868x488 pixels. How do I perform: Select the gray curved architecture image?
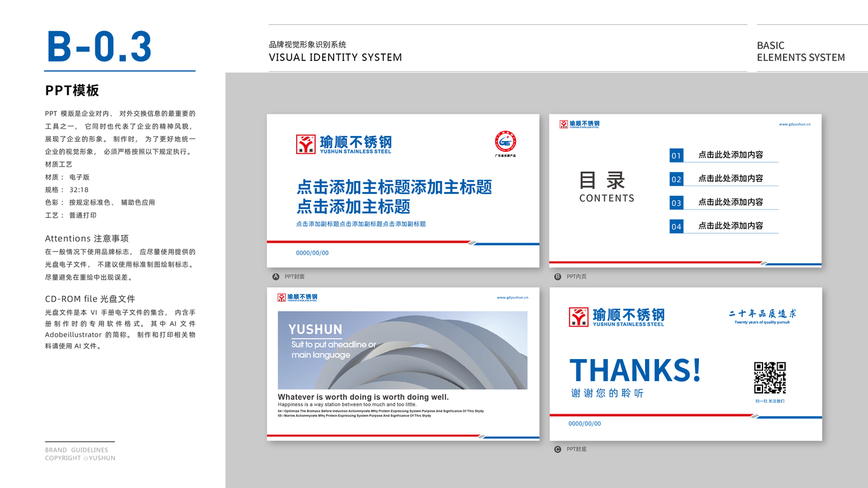402,350
